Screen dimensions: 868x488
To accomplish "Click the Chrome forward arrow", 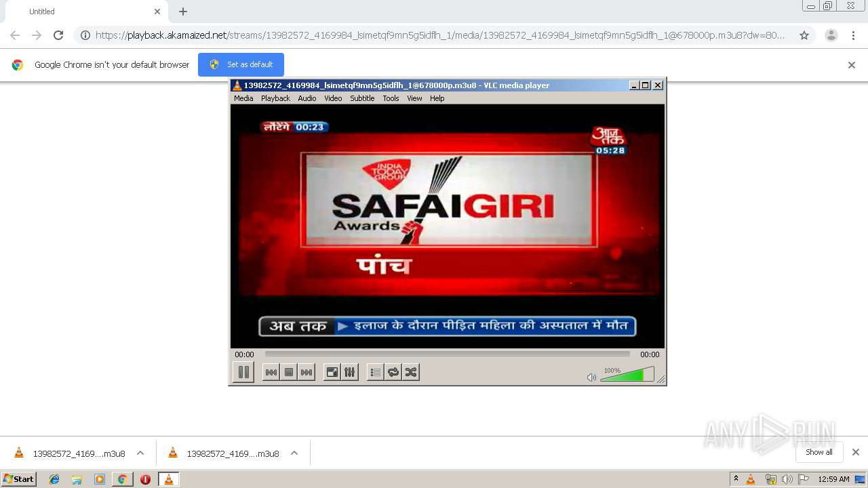I will click(x=37, y=35).
